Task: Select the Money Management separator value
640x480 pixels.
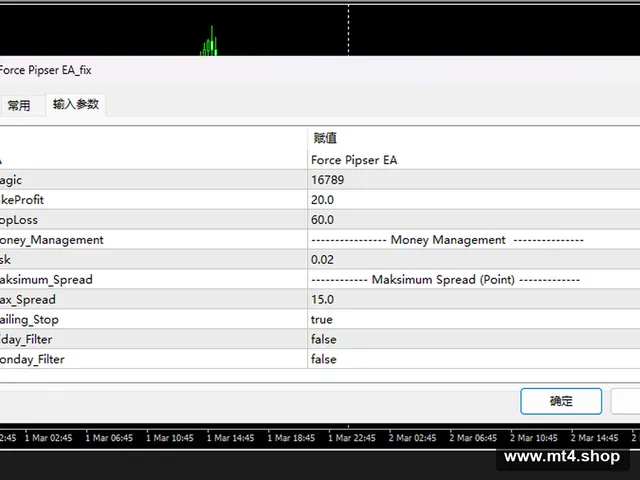Action: pos(473,240)
